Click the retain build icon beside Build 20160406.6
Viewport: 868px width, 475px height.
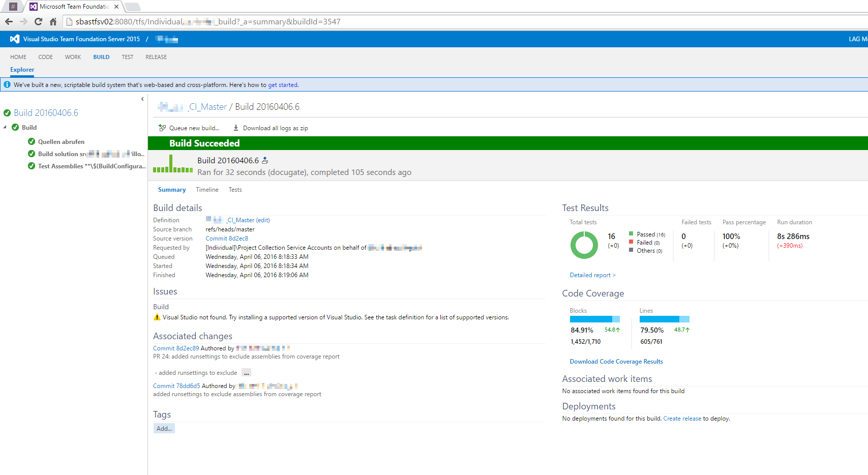click(x=265, y=161)
